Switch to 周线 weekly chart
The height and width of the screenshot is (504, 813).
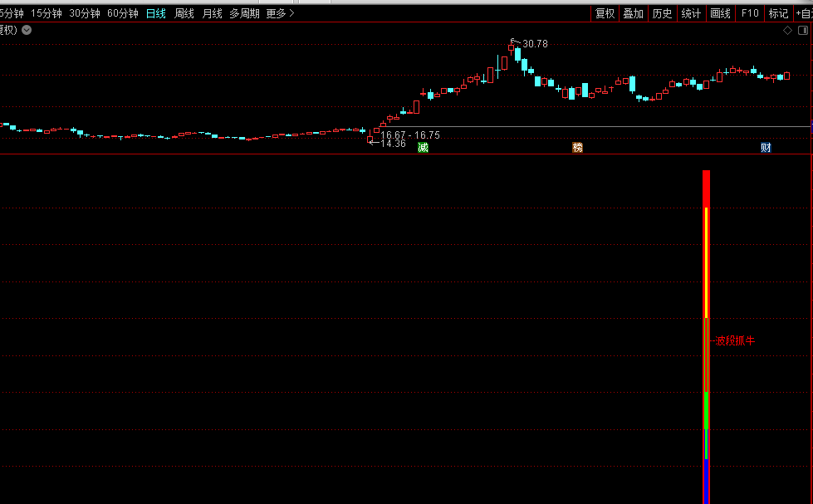pos(184,13)
